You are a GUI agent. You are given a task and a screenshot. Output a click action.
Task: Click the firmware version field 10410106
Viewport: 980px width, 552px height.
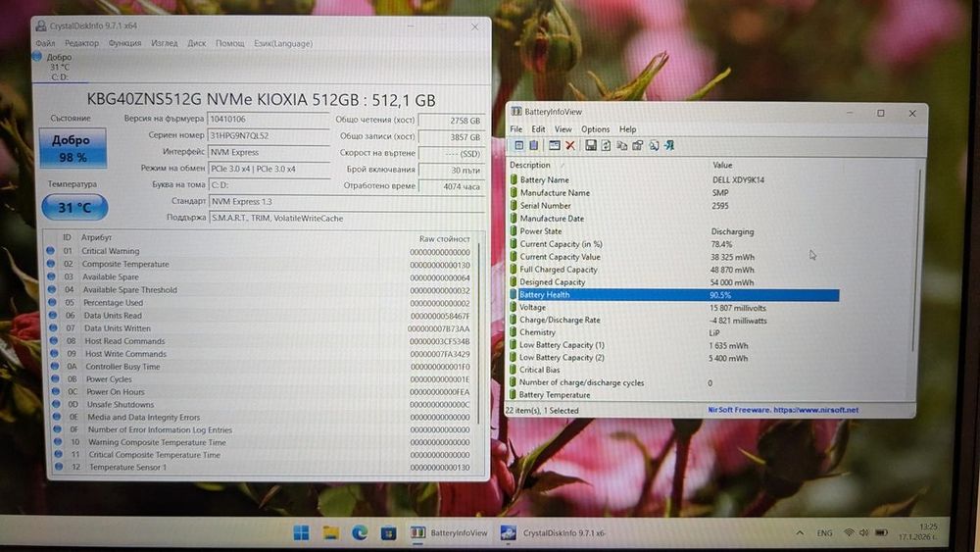point(269,119)
